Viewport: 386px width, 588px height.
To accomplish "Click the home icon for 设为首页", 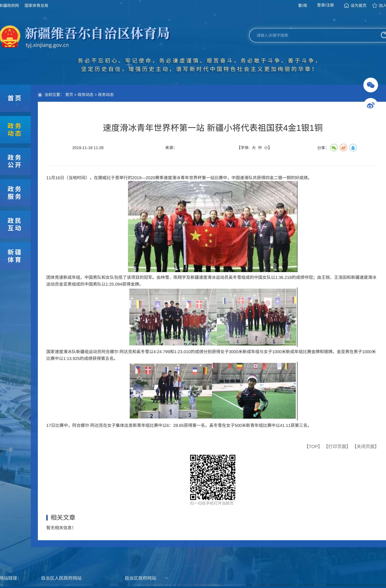I will 346,5.
